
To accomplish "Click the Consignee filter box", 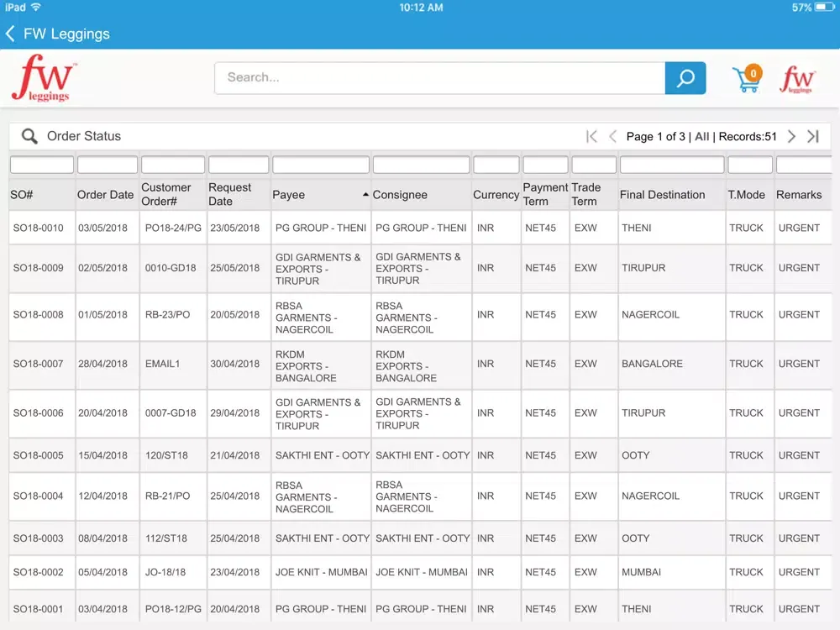I will [x=421, y=165].
